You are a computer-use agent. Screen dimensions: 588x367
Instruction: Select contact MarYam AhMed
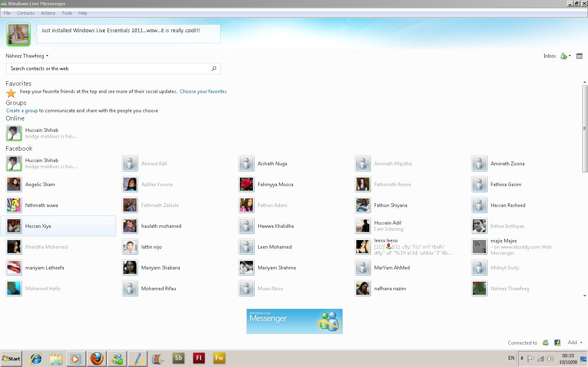pos(392,268)
